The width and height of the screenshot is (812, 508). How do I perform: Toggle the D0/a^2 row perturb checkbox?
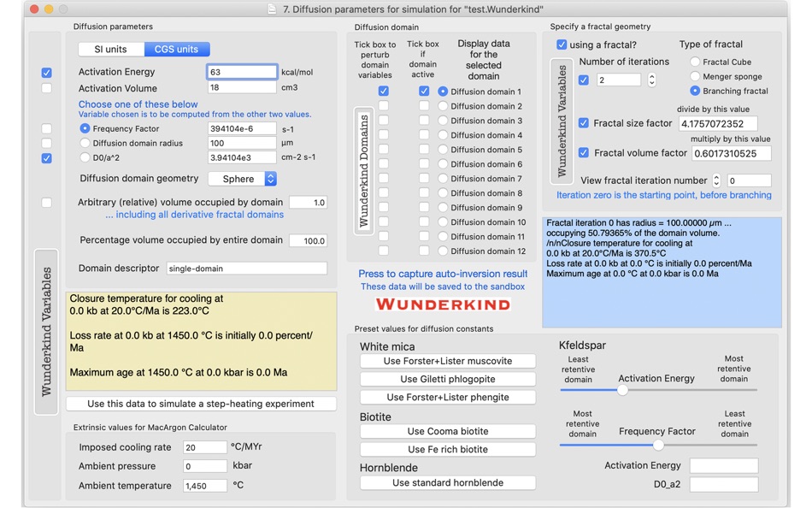click(47, 158)
